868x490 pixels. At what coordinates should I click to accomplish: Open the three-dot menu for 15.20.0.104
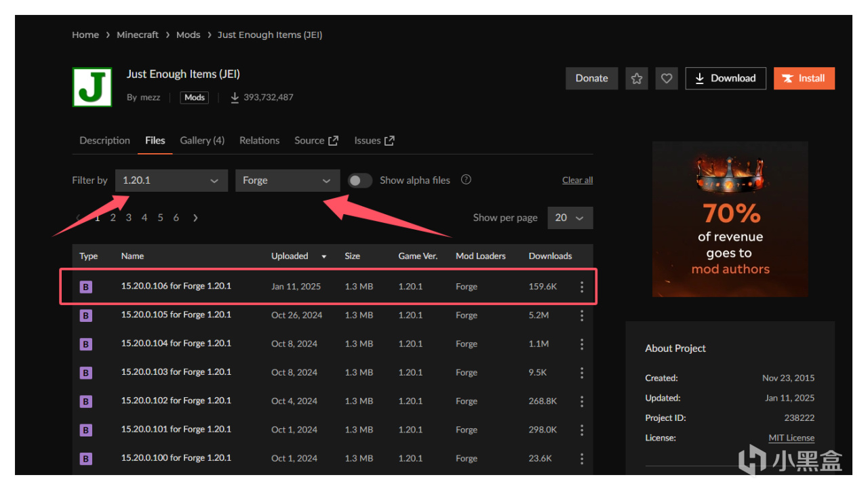click(x=581, y=344)
